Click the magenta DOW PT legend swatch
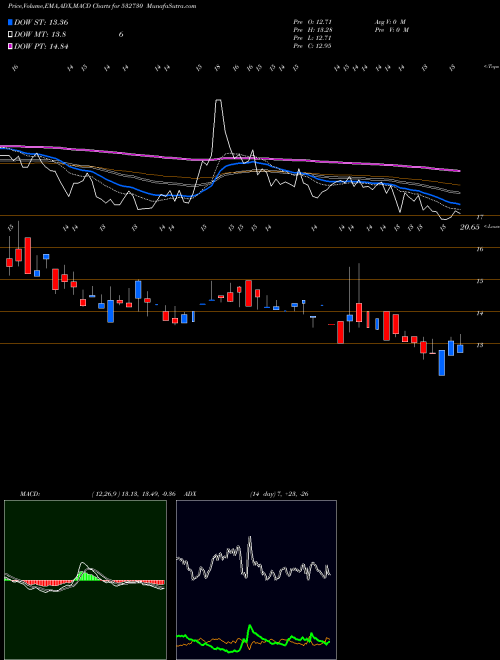500x660 pixels. (10, 46)
